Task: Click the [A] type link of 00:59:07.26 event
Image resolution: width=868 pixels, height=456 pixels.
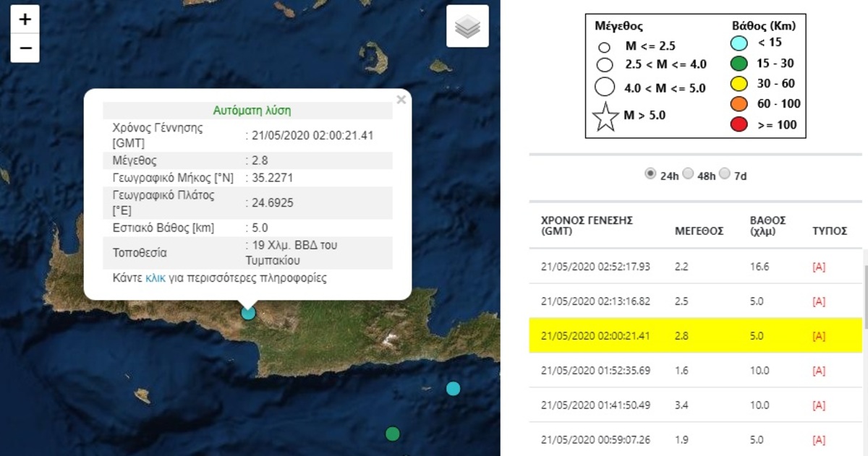Action: [x=819, y=440]
